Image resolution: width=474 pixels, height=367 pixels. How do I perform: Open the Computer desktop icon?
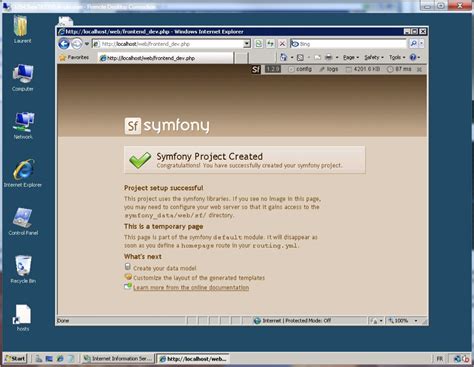pos(23,78)
